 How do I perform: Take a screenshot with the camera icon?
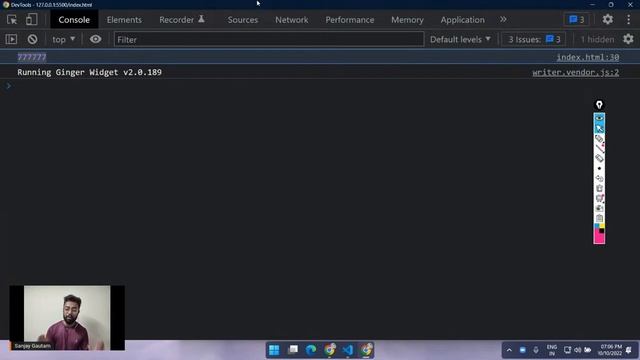pos(599,208)
